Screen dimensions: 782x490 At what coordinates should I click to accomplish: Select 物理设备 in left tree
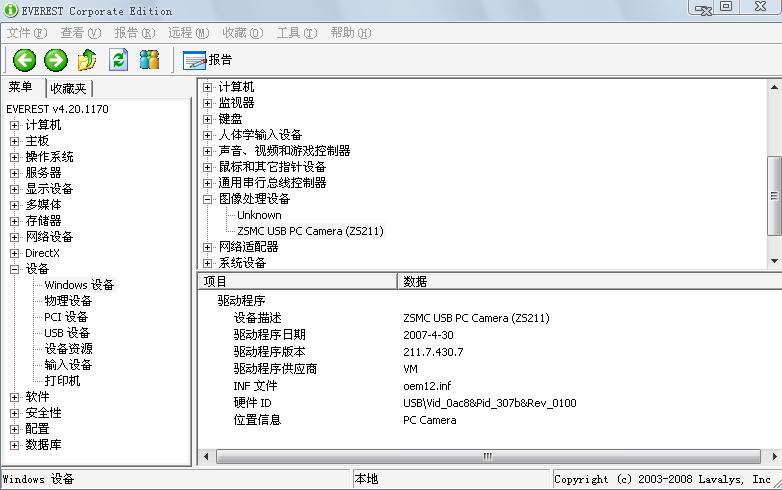[x=68, y=301]
